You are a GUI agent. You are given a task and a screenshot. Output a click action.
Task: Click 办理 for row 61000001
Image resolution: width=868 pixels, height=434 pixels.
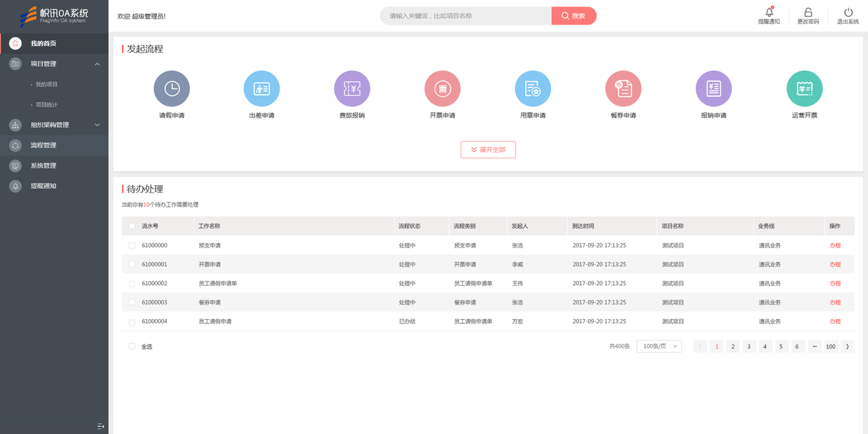pos(835,264)
